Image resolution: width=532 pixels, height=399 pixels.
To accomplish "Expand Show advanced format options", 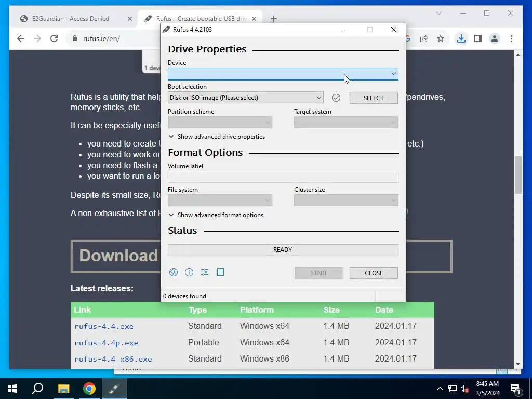I will [x=216, y=215].
